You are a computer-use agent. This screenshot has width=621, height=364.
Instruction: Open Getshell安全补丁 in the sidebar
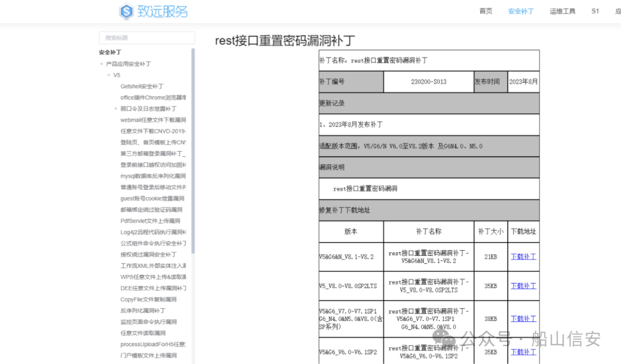(142, 86)
